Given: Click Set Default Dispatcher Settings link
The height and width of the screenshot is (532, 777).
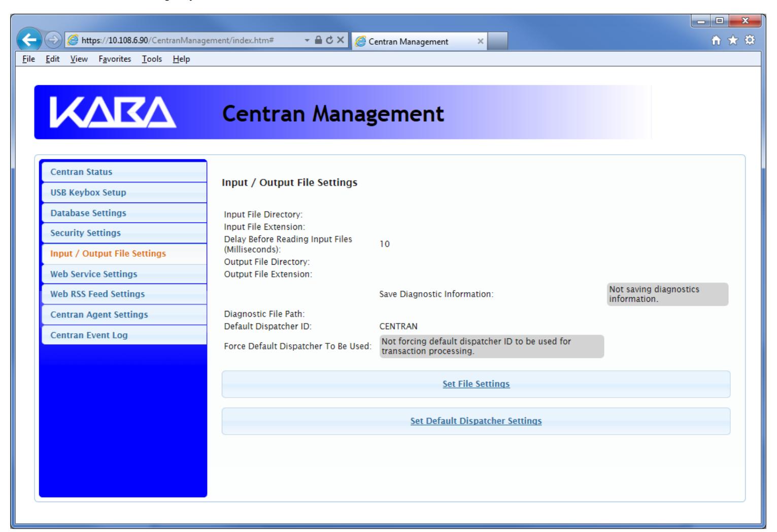Looking at the screenshot, I should [476, 421].
